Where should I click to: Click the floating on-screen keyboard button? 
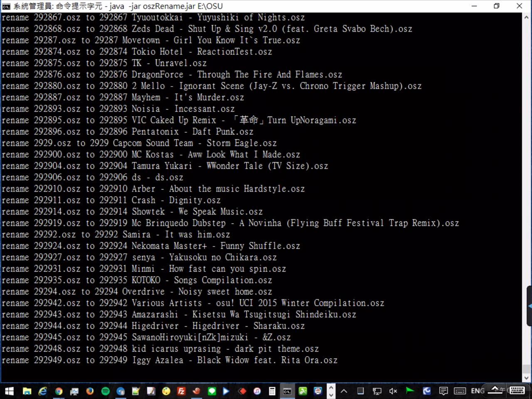click(517, 390)
